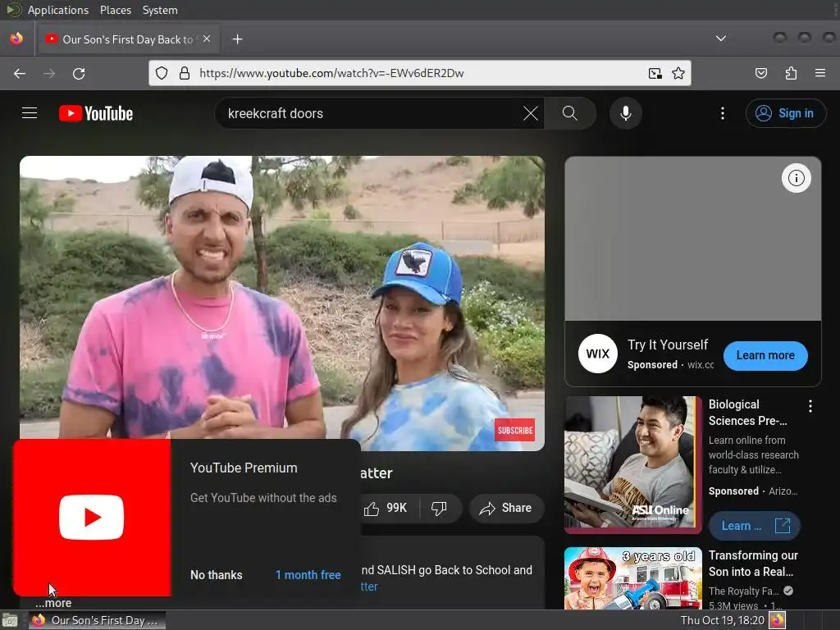Open the 3 years old firefighter thumbnail
Screen dimensions: 840x630
(632, 577)
